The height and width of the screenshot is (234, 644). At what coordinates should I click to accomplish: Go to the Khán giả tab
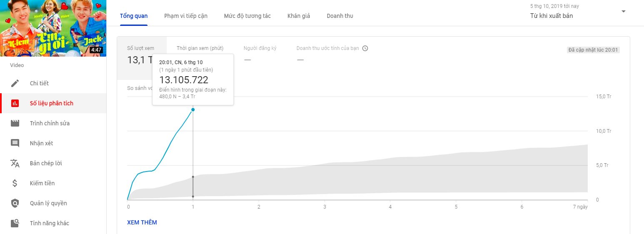pyautogui.click(x=298, y=16)
